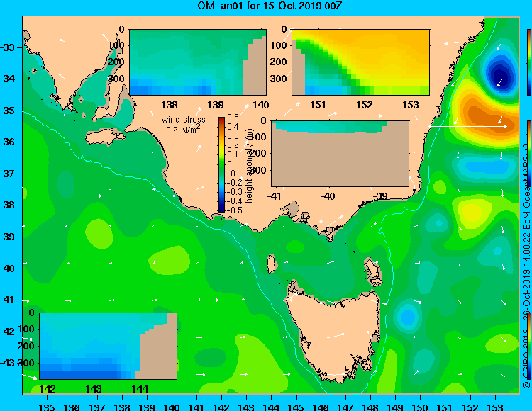Click latitude label -38 on the left axis
This screenshot has width=532, height=411.
[x=8, y=205]
